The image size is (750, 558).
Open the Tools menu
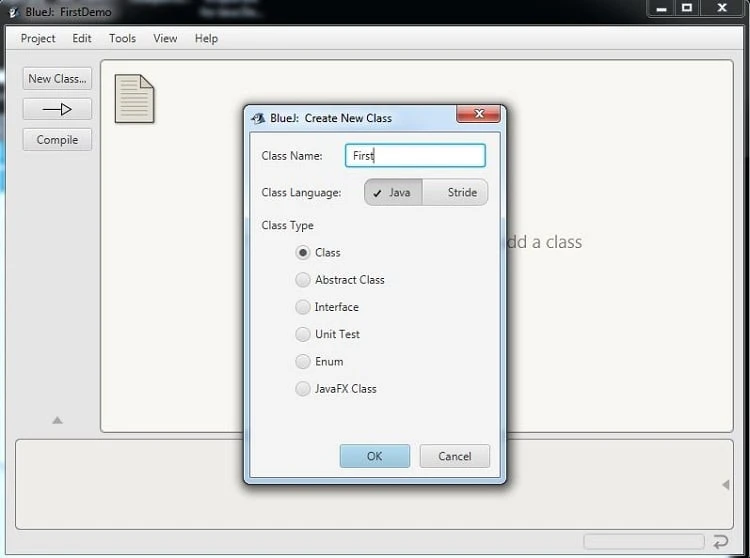point(122,38)
